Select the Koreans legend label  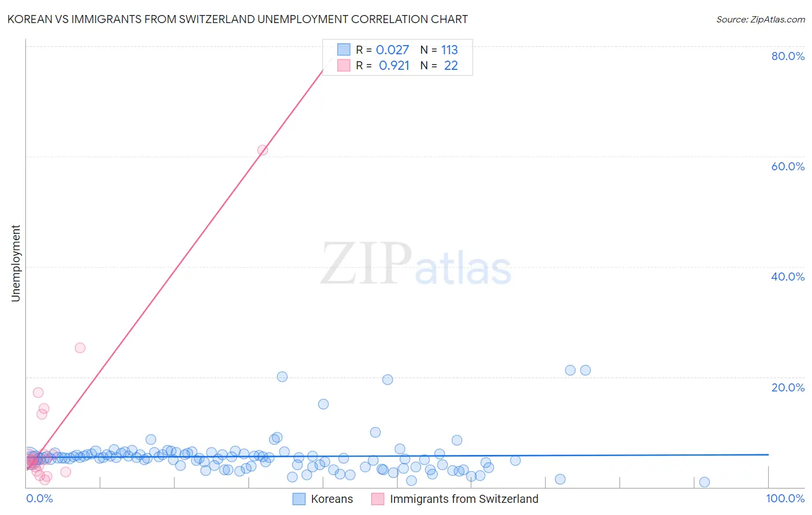pyautogui.click(x=331, y=499)
